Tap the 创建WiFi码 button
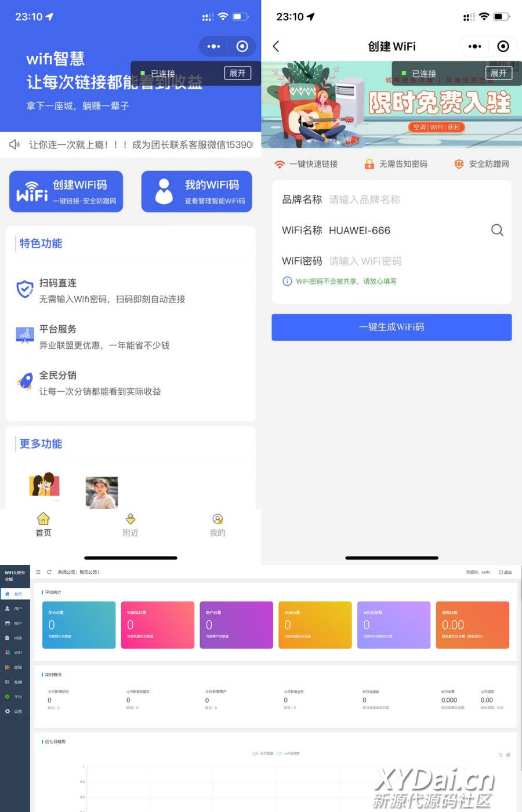Image resolution: width=522 pixels, height=812 pixels. 66,192
